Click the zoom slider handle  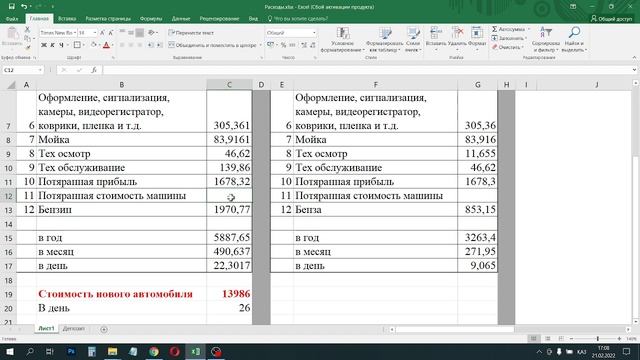598,339
